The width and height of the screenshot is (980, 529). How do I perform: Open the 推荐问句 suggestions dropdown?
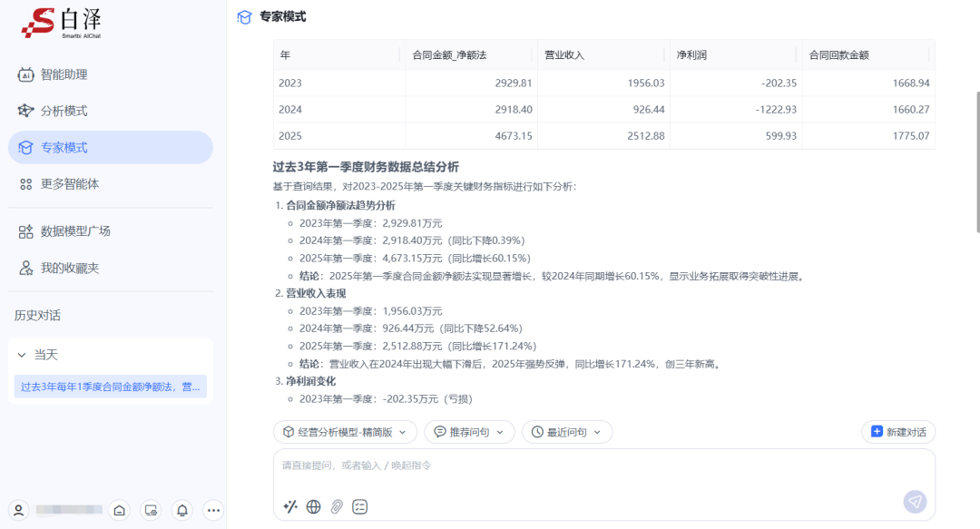pyautogui.click(x=469, y=432)
